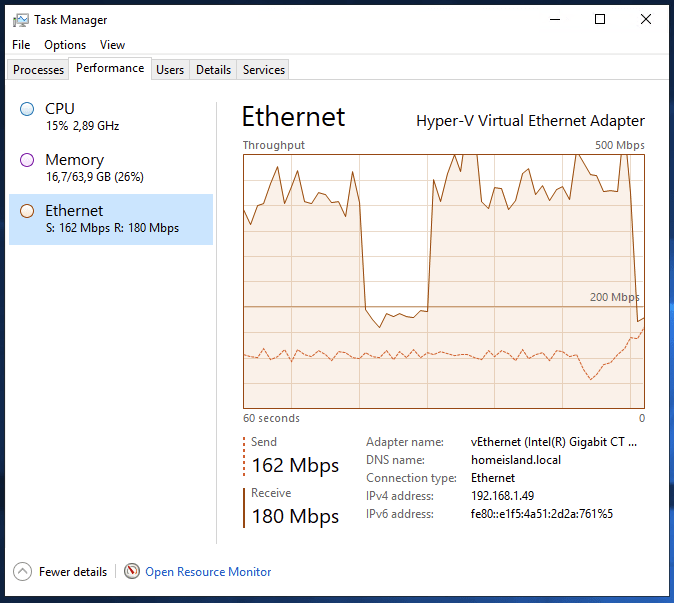The height and width of the screenshot is (603, 674).
Task: Click the Ethernet orange circle icon
Action: [27, 211]
